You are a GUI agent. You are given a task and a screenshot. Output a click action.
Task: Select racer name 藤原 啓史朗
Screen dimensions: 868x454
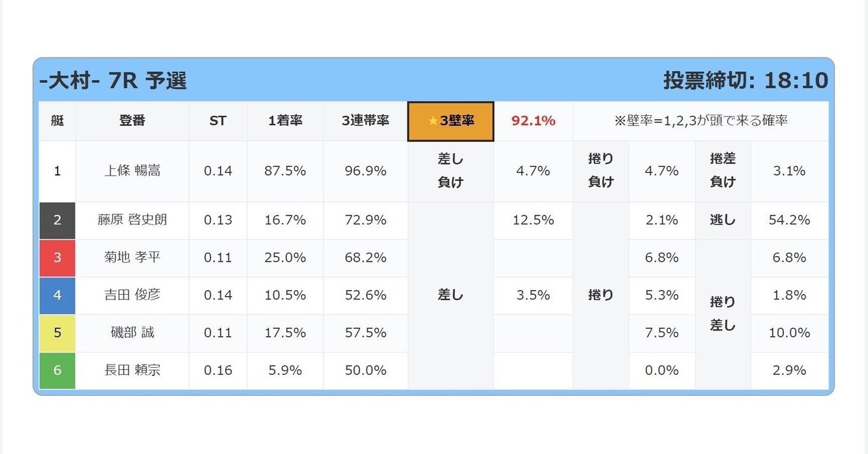tap(132, 220)
